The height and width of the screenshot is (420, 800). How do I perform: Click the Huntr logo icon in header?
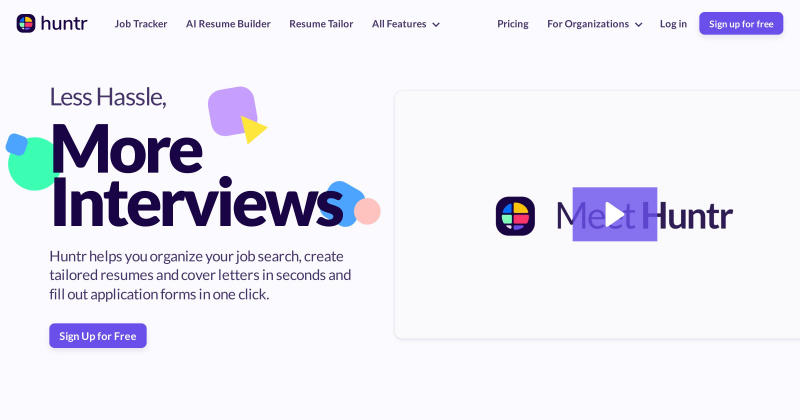click(x=26, y=23)
